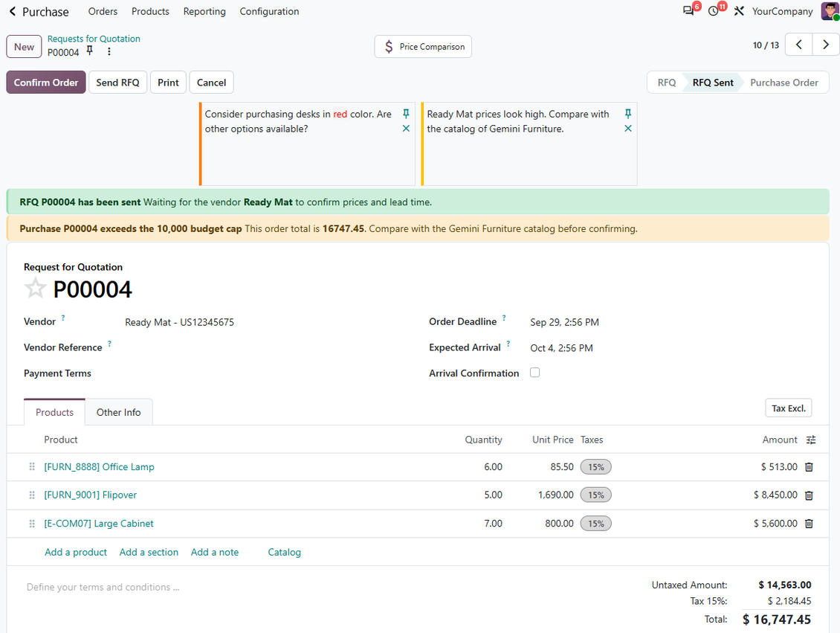The image size is (840, 633).
Task: Open the column settings adjust icon
Action: pos(811,440)
